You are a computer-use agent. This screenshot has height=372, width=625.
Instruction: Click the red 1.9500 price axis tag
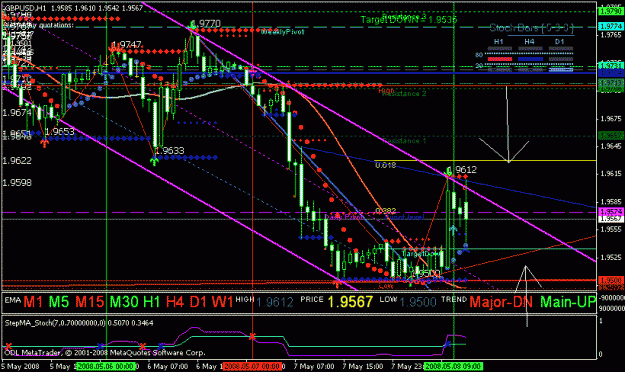611,280
